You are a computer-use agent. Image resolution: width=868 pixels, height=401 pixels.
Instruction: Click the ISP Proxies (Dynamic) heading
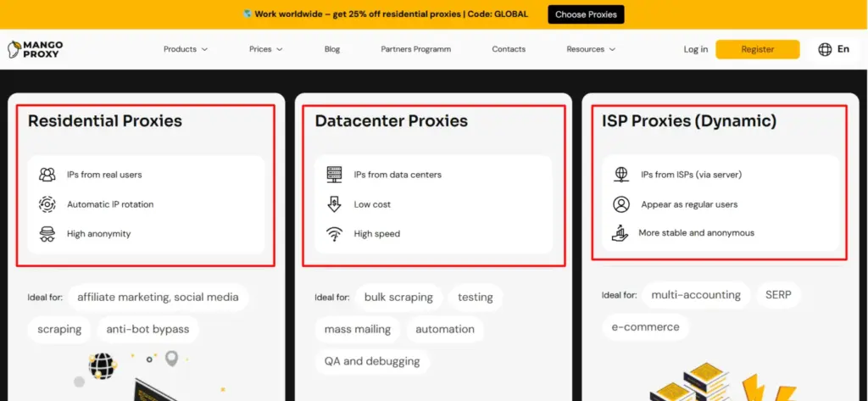[x=689, y=120]
